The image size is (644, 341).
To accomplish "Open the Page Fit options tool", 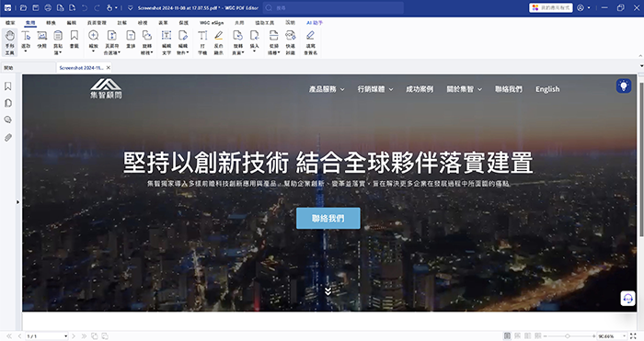I will pyautogui.click(x=111, y=42).
